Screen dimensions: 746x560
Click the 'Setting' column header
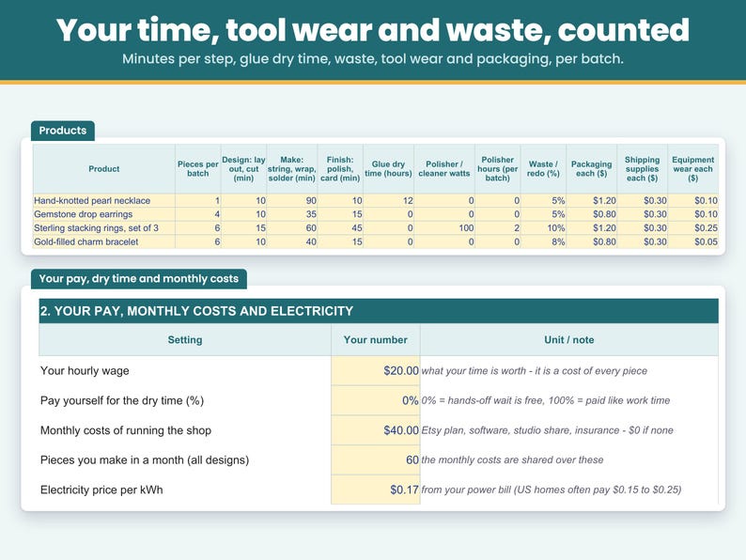point(185,340)
